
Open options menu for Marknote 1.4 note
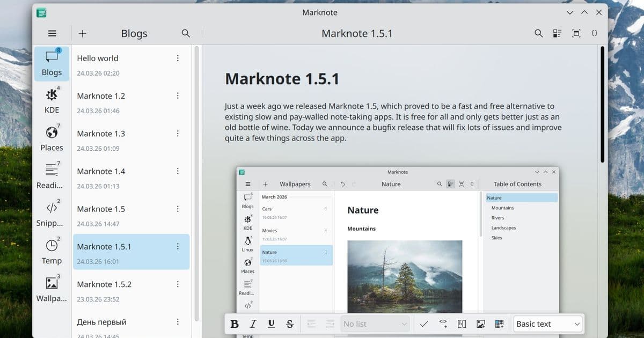[178, 171]
